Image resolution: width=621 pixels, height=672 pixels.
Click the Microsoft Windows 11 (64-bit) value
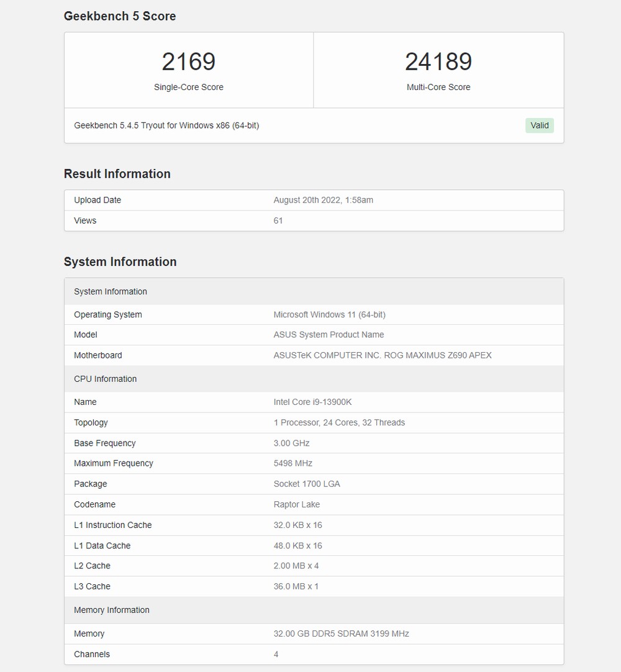pos(329,314)
